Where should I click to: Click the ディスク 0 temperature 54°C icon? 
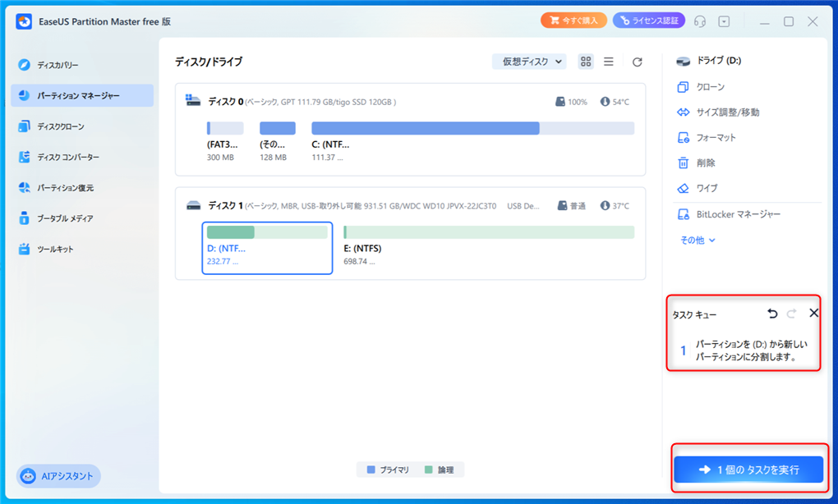click(605, 102)
